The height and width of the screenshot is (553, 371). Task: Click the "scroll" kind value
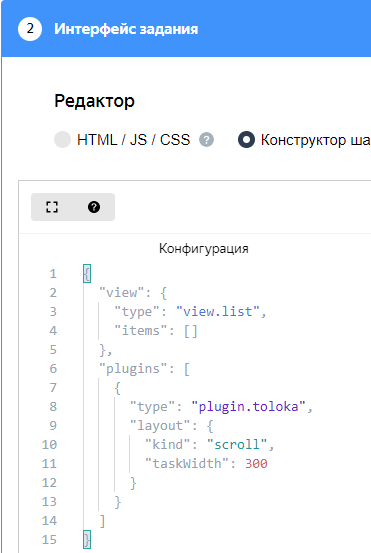pos(237,444)
